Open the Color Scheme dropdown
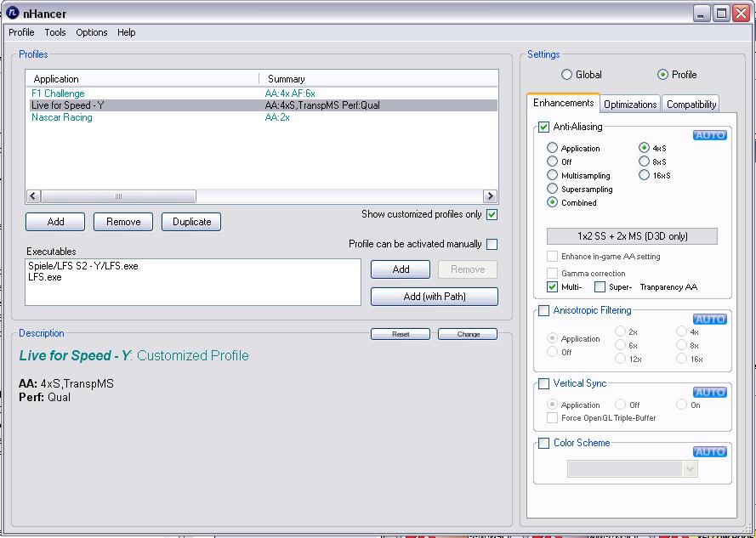This screenshot has width=756, height=538. pos(632,469)
